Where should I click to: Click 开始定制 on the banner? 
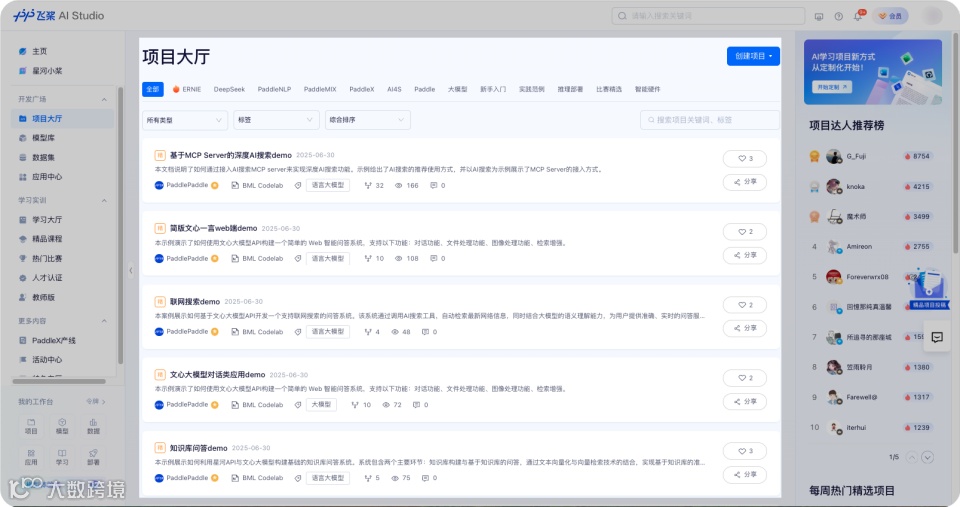tap(831, 87)
